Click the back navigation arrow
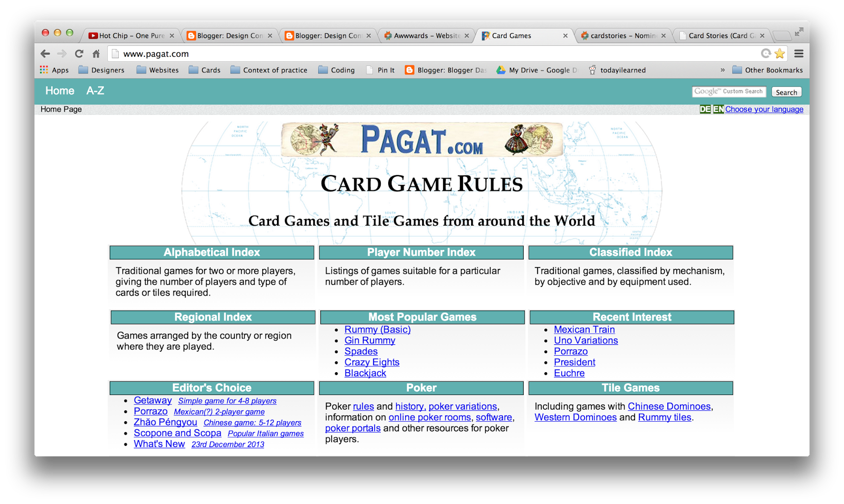The width and height of the screenshot is (844, 504). click(x=45, y=53)
